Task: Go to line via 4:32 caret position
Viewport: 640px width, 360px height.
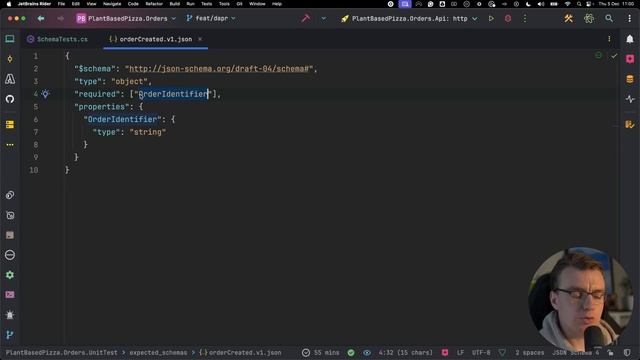Action: 405,353
